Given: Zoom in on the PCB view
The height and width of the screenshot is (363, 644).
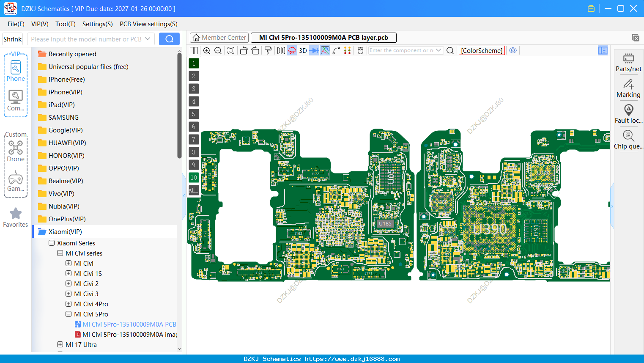Looking at the screenshot, I should (207, 50).
